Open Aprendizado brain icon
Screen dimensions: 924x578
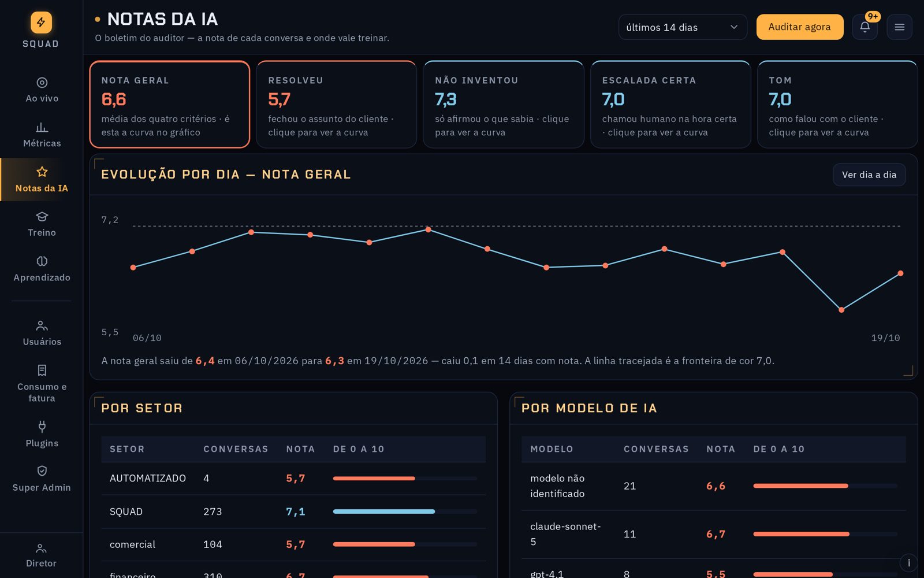click(42, 261)
